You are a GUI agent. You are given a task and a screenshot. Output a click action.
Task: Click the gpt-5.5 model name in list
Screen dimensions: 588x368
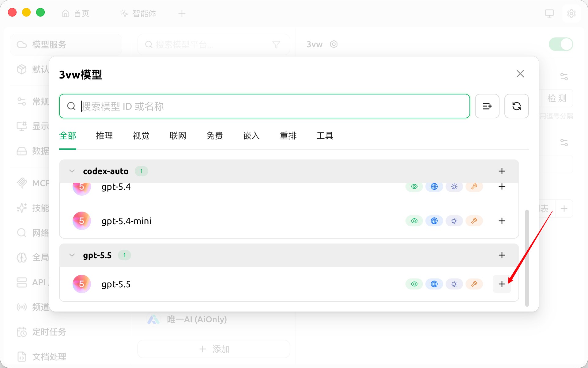coord(116,284)
